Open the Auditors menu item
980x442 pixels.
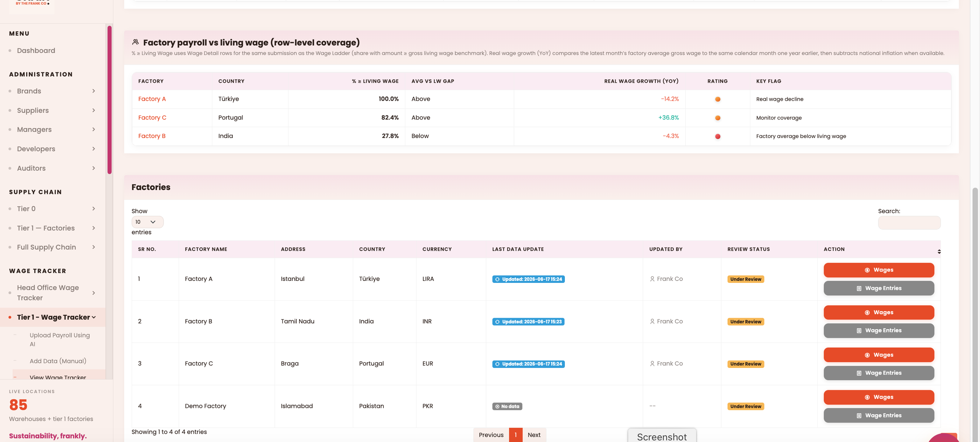click(x=31, y=168)
